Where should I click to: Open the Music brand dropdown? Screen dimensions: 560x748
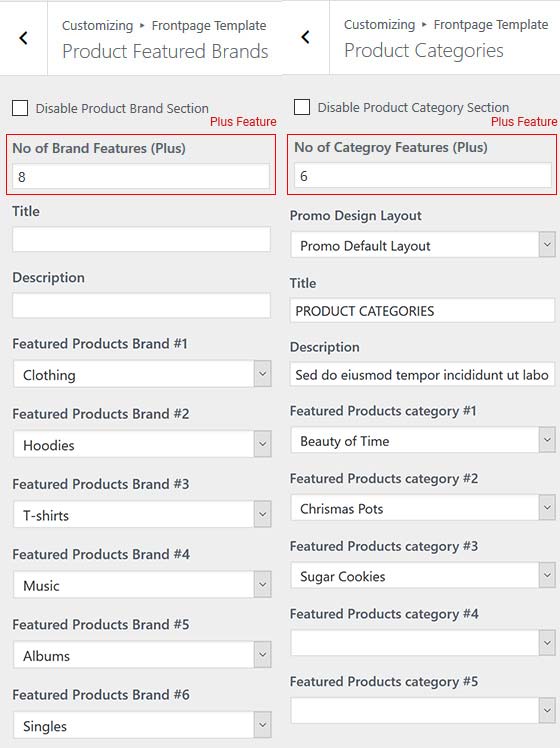pos(142,585)
